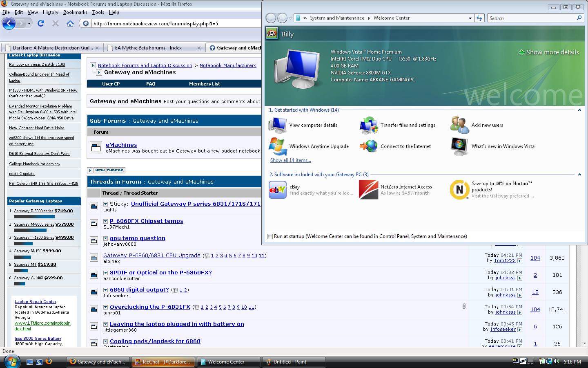
Task: Click the New Thread button
Action: (x=107, y=170)
